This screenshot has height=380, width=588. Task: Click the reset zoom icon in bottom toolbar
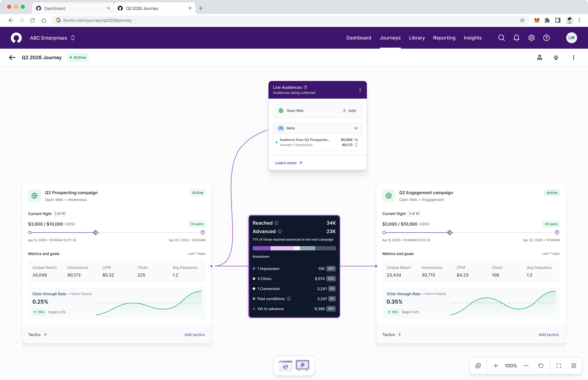(541, 366)
